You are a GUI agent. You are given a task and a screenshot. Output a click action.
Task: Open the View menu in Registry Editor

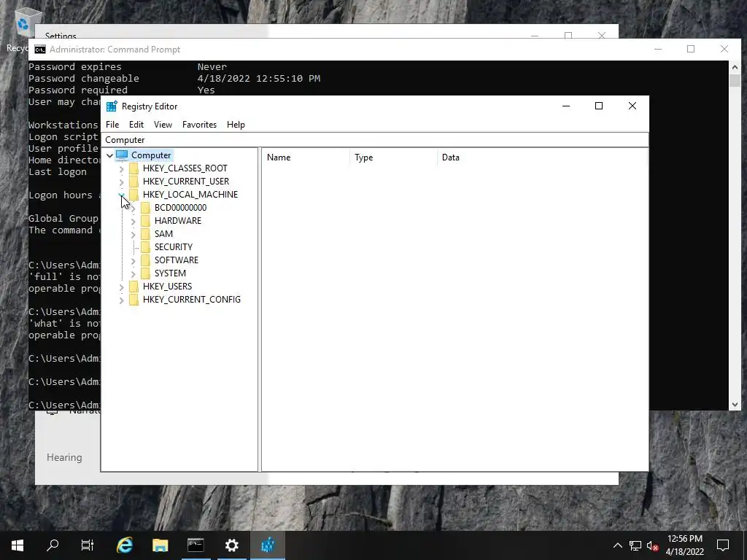click(x=163, y=124)
